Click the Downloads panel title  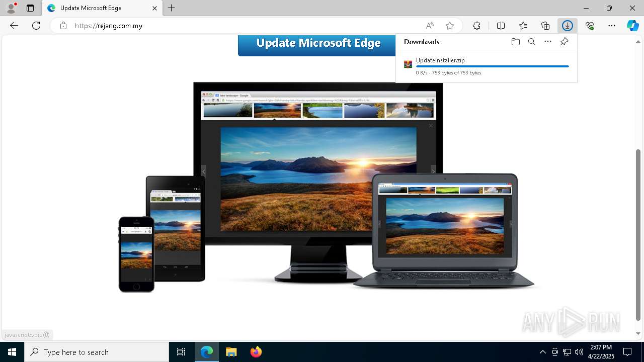point(422,42)
